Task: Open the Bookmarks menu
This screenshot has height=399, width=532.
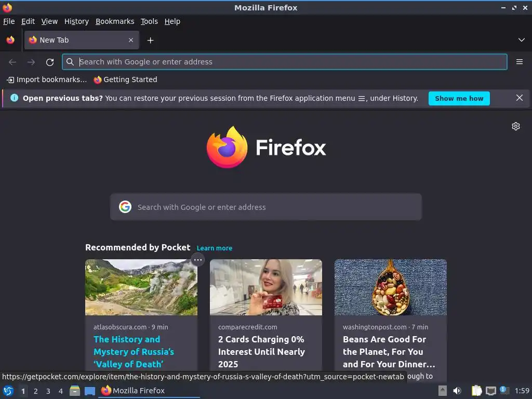Action: point(115,21)
